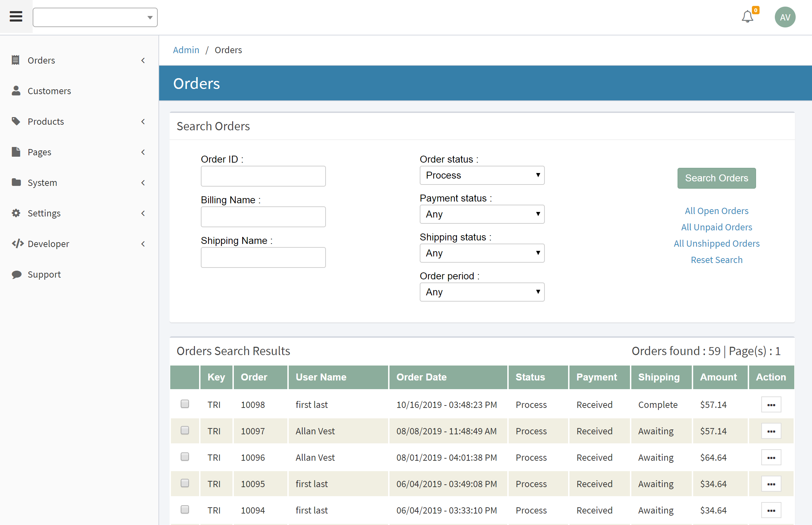Toggle the hamburger menu icon

[x=16, y=16]
